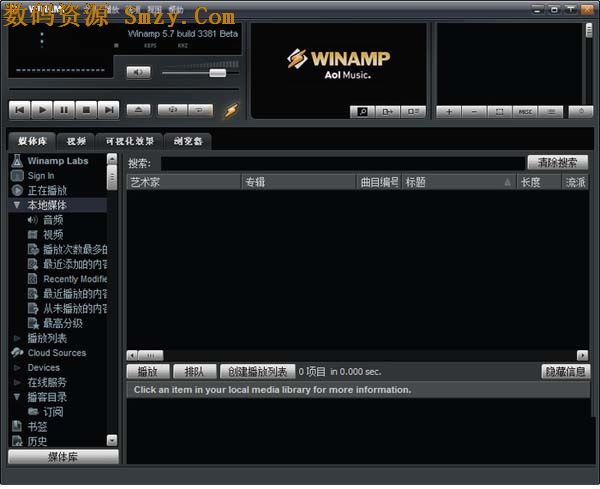
Task: Pause the current track
Action: 64,110
